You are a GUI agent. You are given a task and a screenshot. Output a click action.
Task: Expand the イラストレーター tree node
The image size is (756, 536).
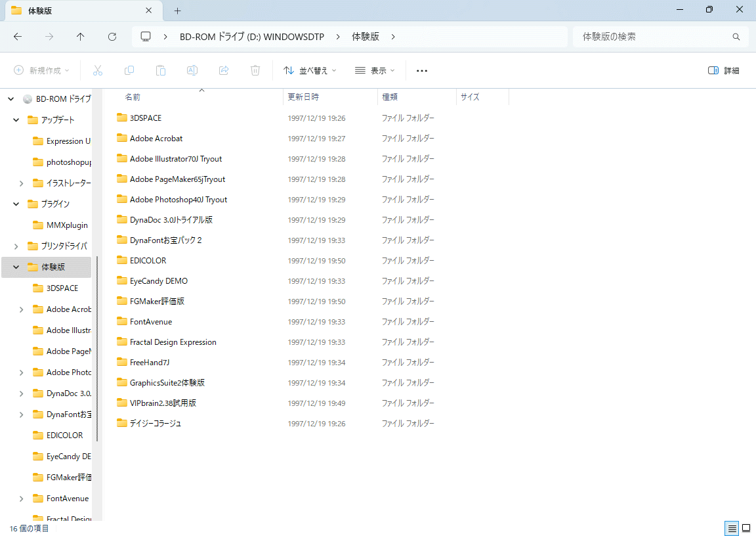(x=21, y=183)
